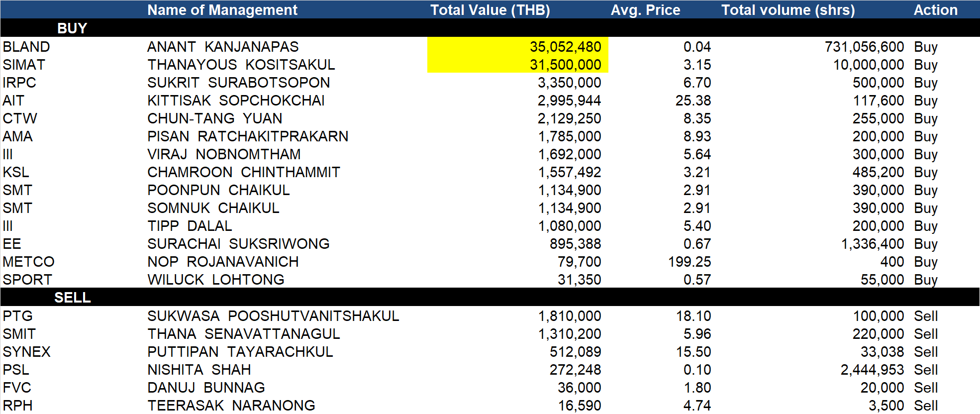Click the AMA ticker cell
This screenshot has height=414, width=980.
point(17,136)
